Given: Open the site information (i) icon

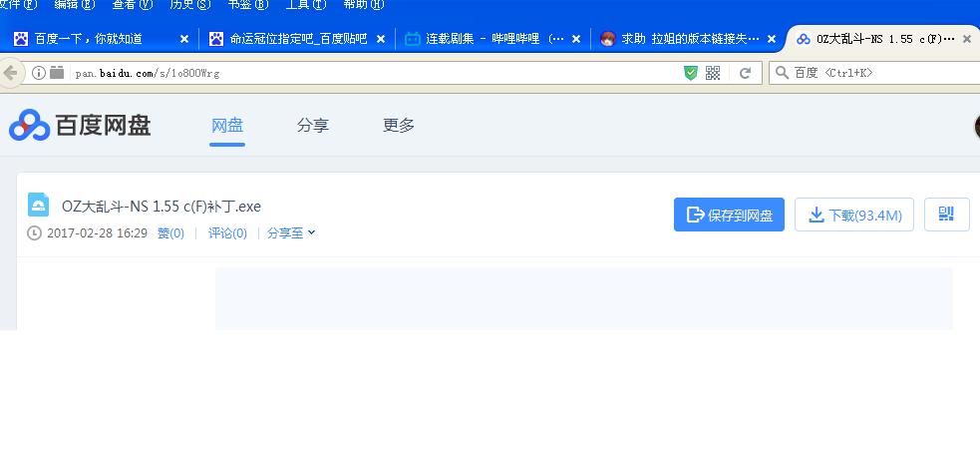Looking at the screenshot, I should 39,73.
